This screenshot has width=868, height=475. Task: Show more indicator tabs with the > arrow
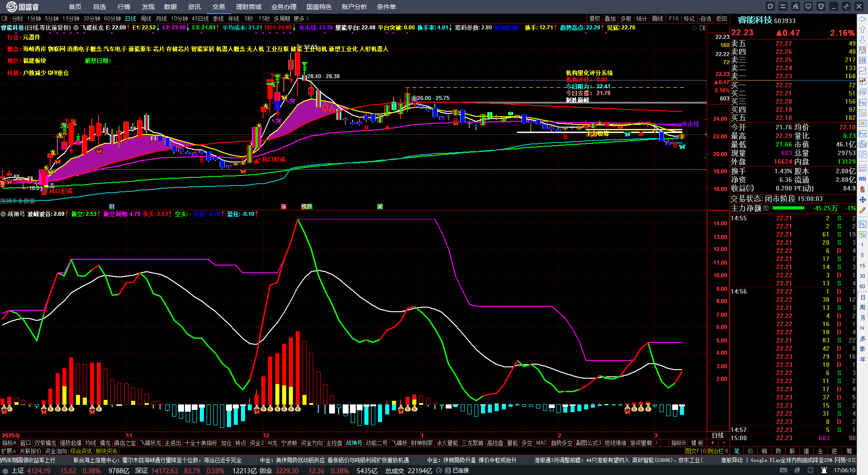[x=657, y=443]
